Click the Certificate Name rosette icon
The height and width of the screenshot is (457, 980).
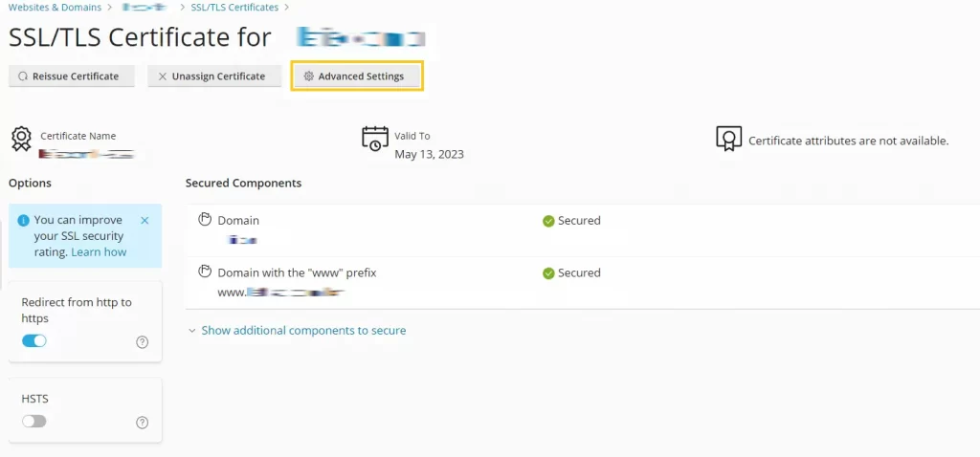tap(21, 139)
